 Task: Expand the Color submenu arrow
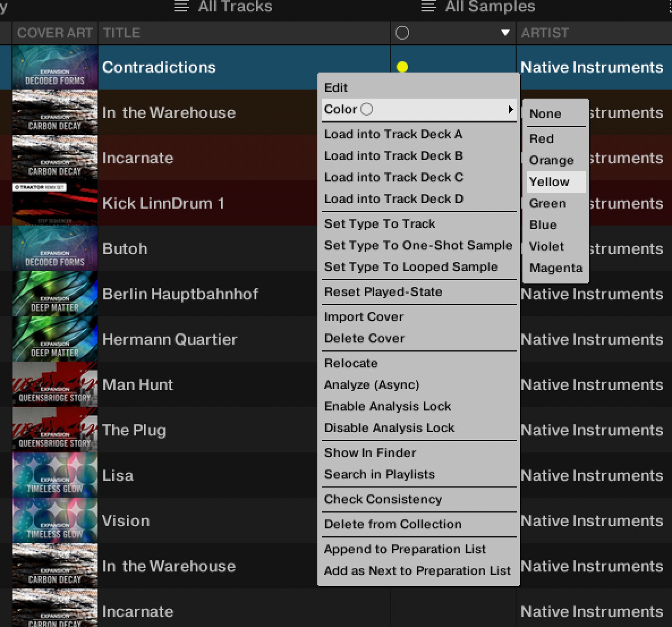(x=511, y=109)
